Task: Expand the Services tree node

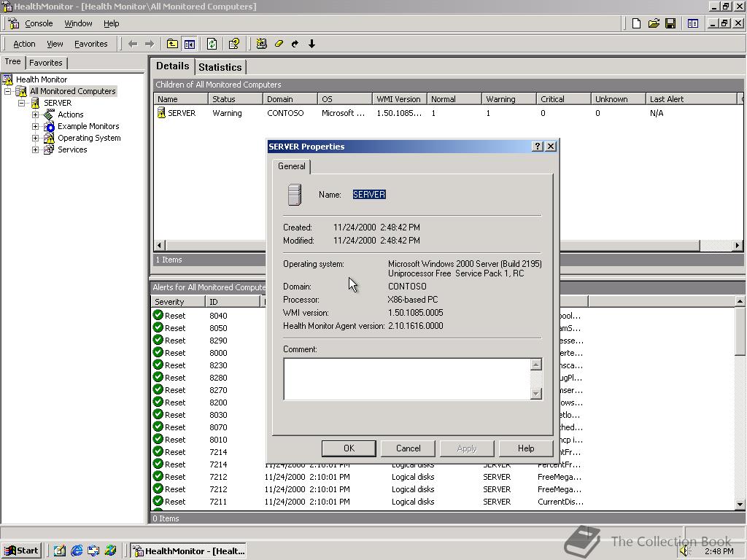Action: (35, 149)
